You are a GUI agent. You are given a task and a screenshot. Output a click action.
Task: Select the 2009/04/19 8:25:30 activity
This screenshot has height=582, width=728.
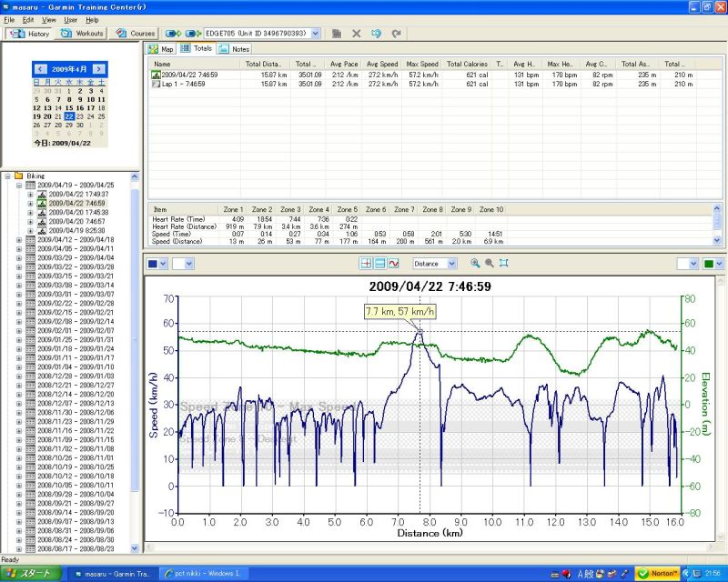pos(76,231)
